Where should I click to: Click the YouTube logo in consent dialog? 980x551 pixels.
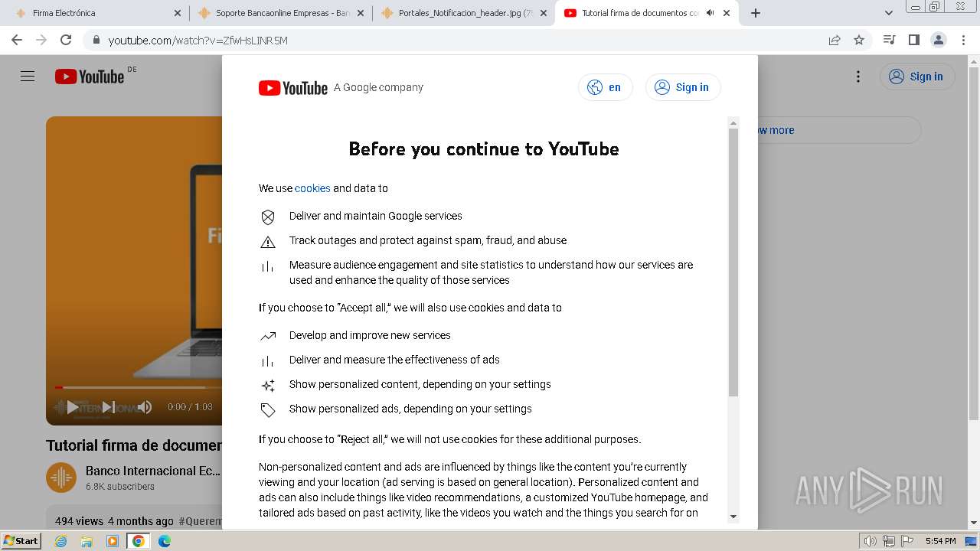[x=293, y=88]
